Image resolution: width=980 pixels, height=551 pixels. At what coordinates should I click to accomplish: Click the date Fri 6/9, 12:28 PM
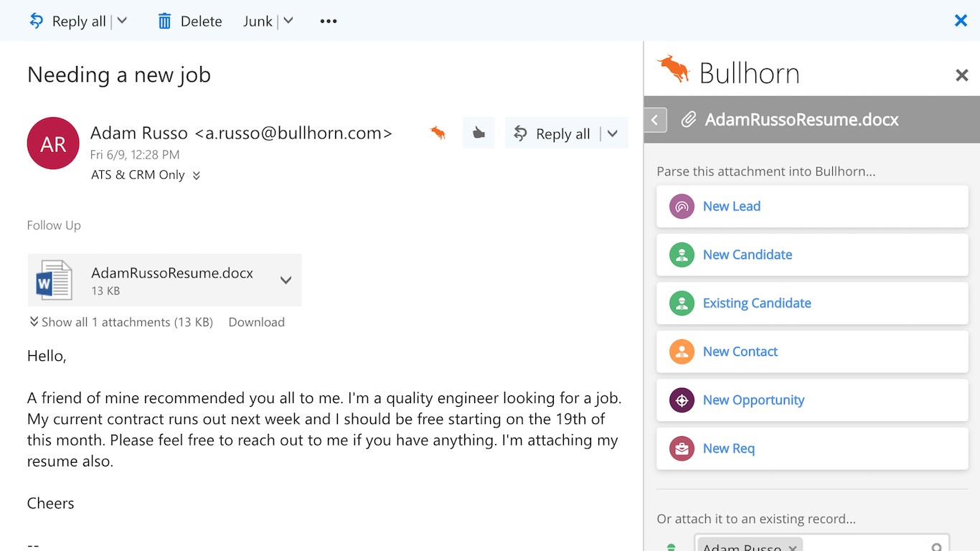135,154
